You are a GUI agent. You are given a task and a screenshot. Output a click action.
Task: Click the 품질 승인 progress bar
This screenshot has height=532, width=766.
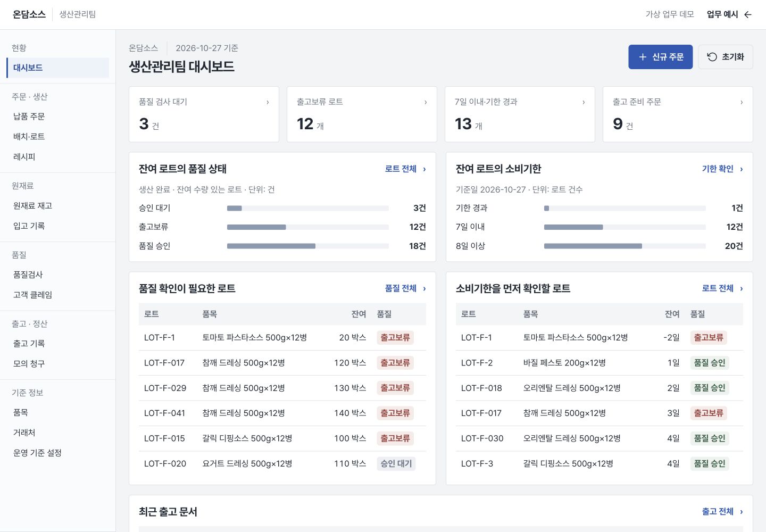[x=308, y=246]
